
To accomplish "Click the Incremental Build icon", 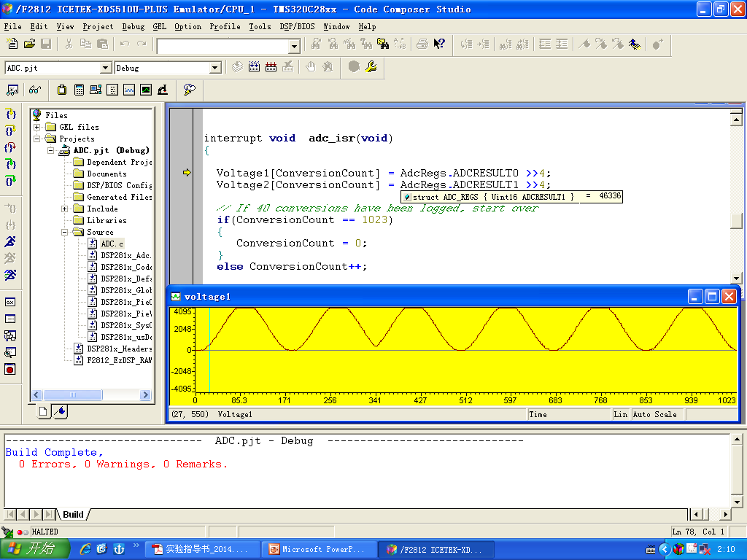I will coord(255,67).
